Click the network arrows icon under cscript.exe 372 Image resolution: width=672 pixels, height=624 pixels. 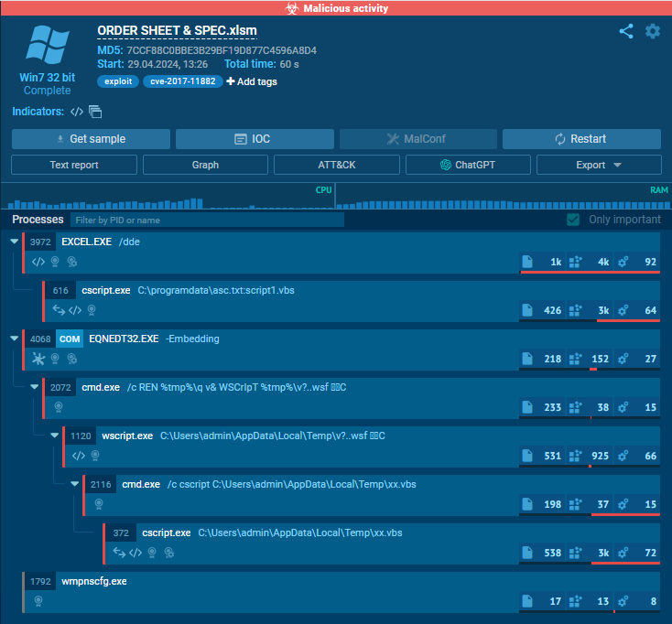119,553
